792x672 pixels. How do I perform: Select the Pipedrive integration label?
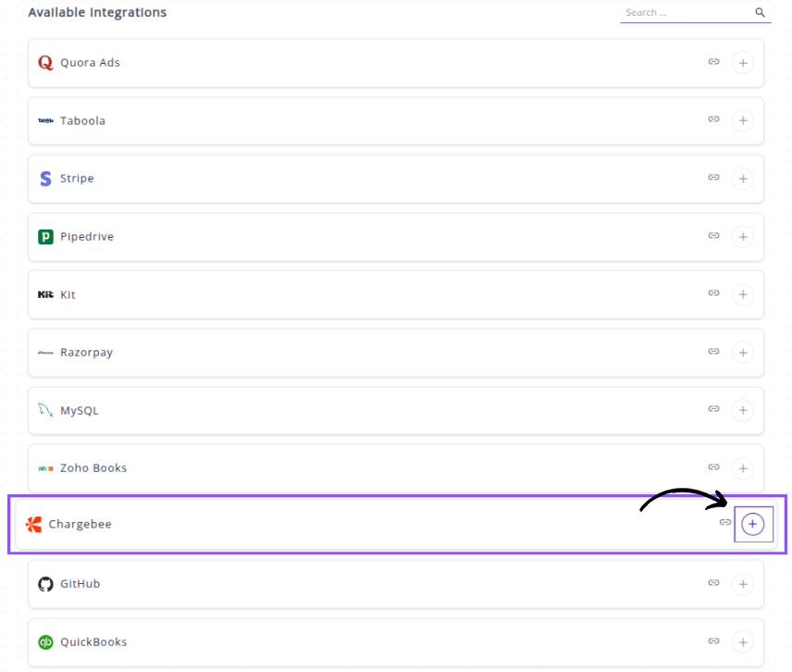pyautogui.click(x=87, y=237)
